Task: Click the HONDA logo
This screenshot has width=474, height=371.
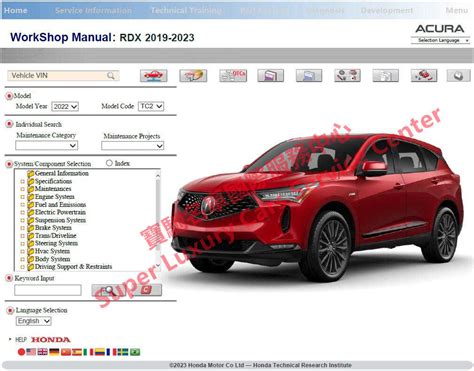Action: (x=51, y=340)
